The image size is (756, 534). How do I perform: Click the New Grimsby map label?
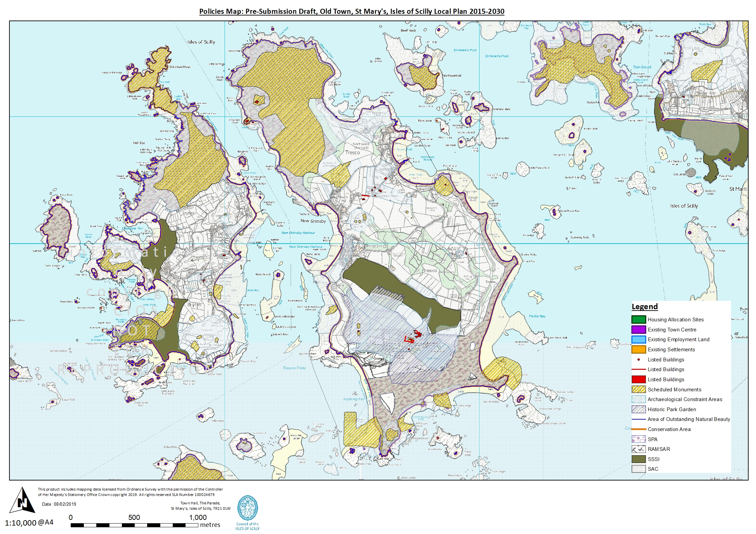313,221
